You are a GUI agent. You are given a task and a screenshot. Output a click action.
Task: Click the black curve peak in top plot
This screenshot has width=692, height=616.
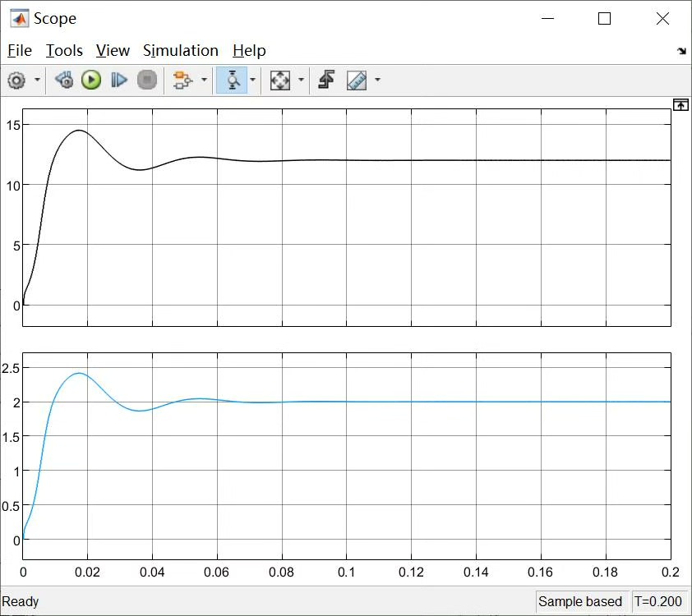[x=79, y=130]
